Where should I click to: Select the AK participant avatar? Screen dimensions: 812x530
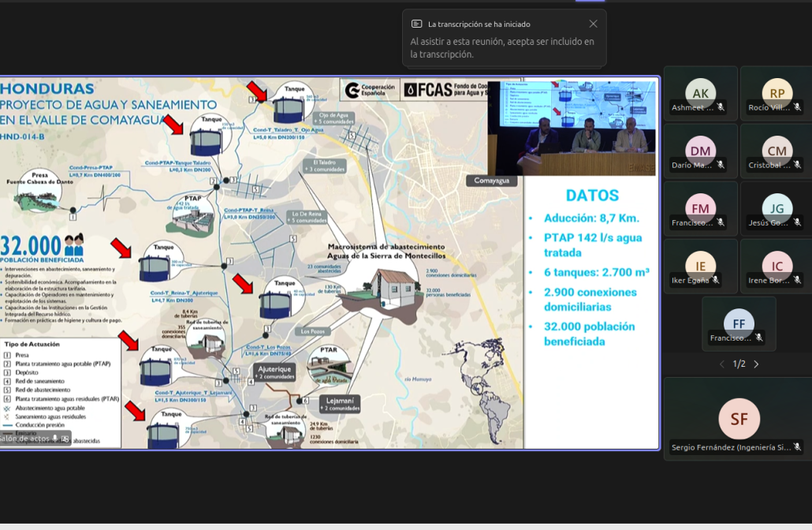pyautogui.click(x=700, y=92)
